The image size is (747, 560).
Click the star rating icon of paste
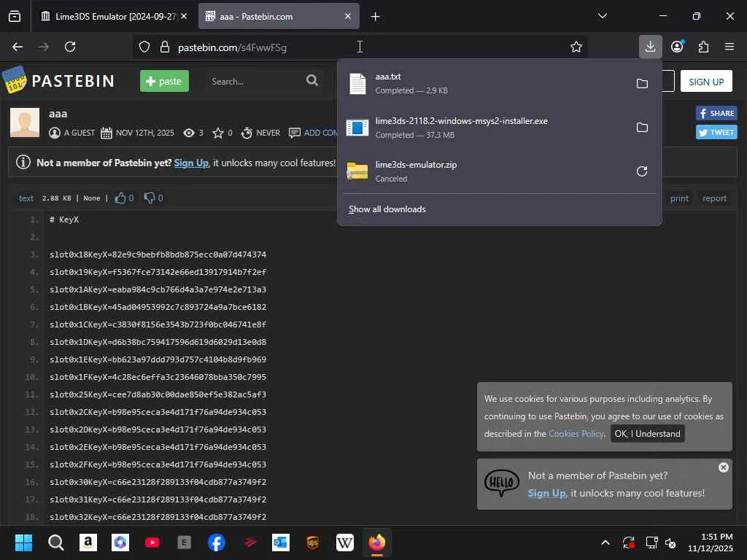[217, 133]
